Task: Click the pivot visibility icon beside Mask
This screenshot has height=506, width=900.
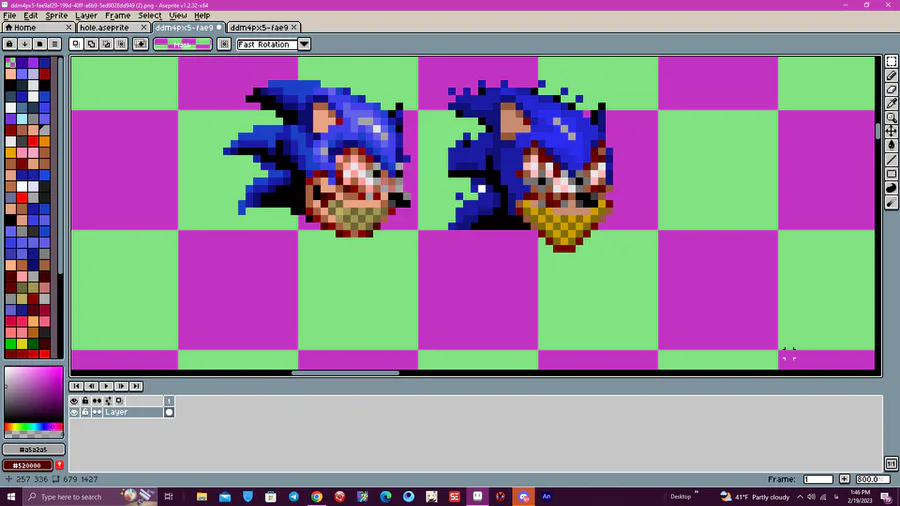Action: coord(224,44)
